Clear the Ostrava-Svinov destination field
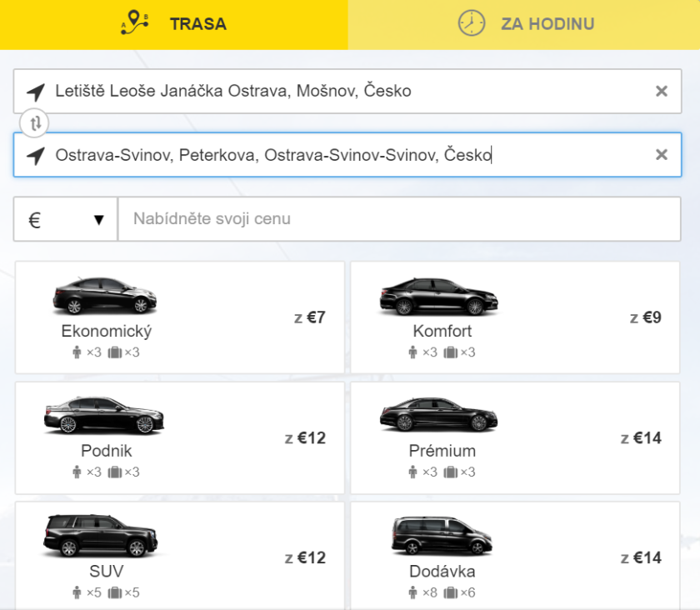Screen dimensions: 700x610 coord(662,154)
